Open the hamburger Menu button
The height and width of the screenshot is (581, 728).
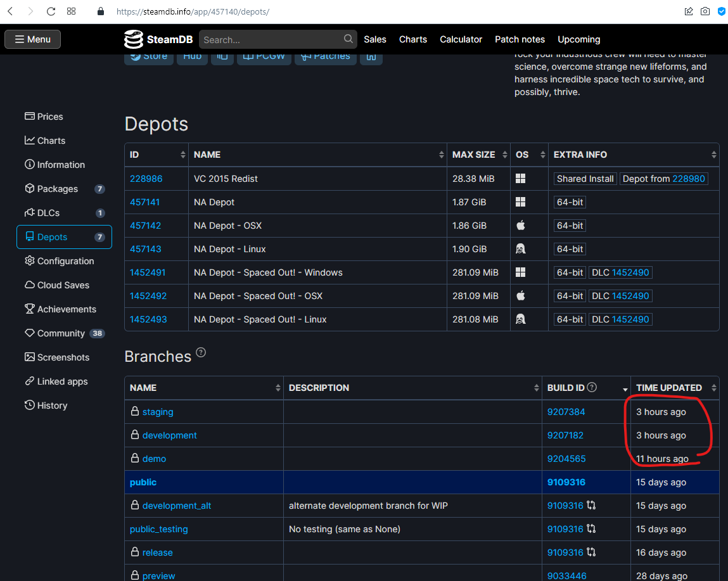[32, 39]
